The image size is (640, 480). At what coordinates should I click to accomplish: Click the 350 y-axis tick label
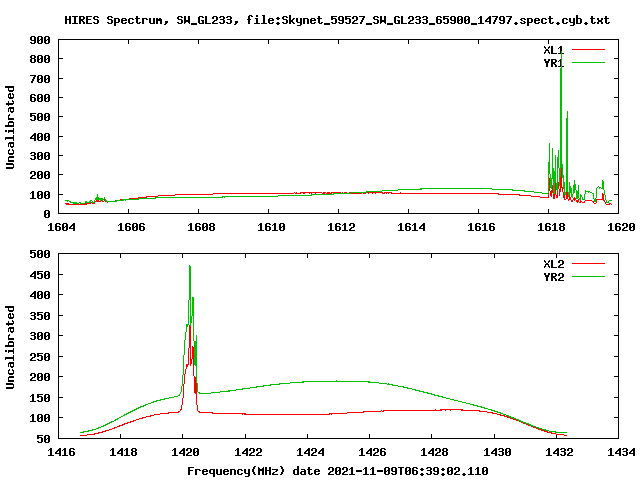pos(40,316)
